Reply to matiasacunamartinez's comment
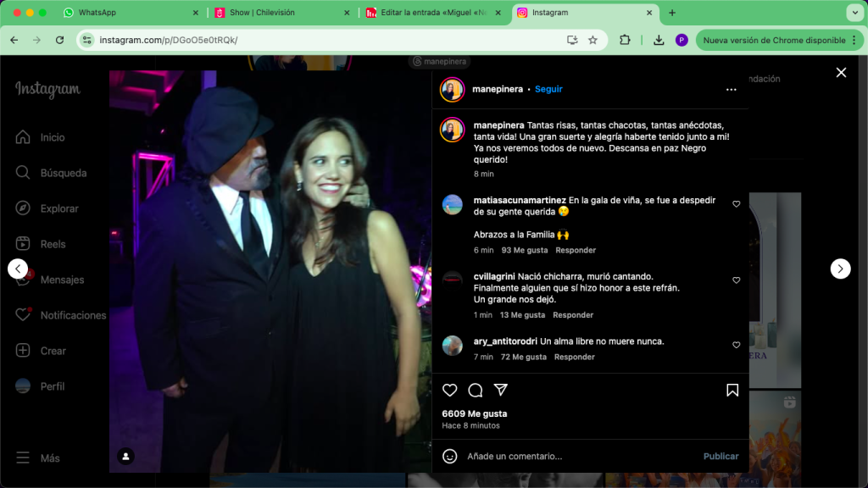 point(576,250)
